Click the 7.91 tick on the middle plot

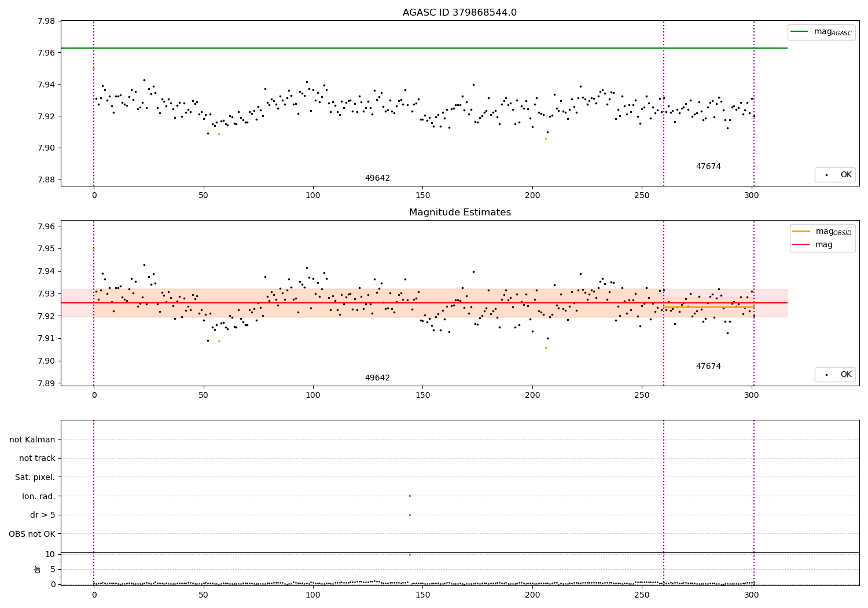[x=46, y=338]
